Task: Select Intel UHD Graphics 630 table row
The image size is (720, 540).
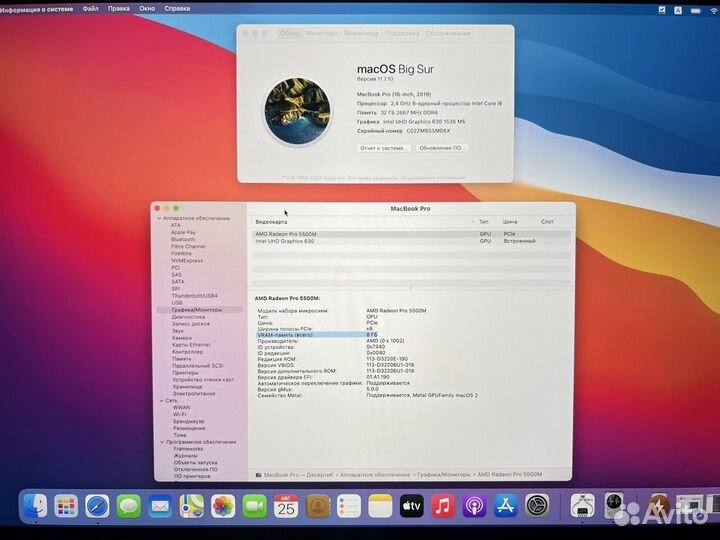Action: [411, 241]
